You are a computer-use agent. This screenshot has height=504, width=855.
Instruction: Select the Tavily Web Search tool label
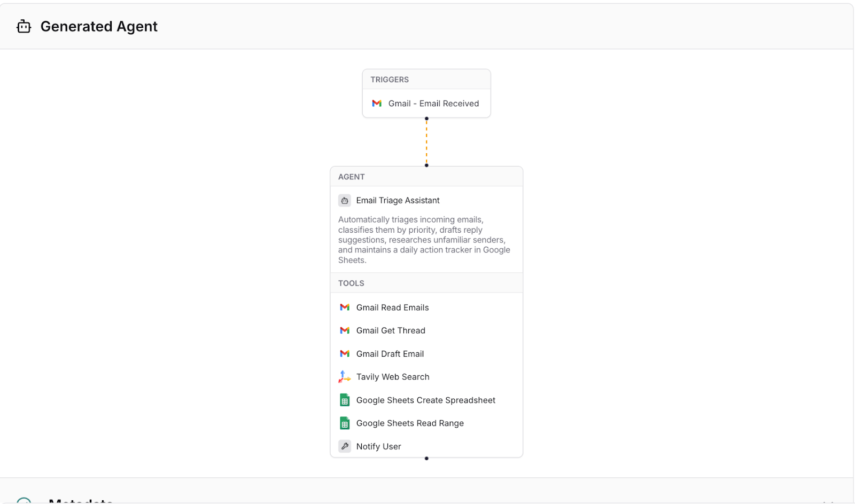[x=393, y=377]
